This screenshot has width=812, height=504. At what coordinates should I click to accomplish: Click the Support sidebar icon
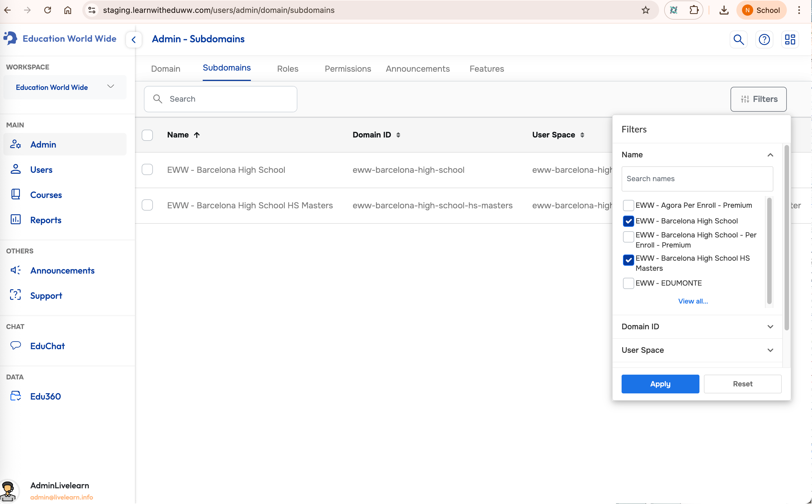click(x=16, y=295)
